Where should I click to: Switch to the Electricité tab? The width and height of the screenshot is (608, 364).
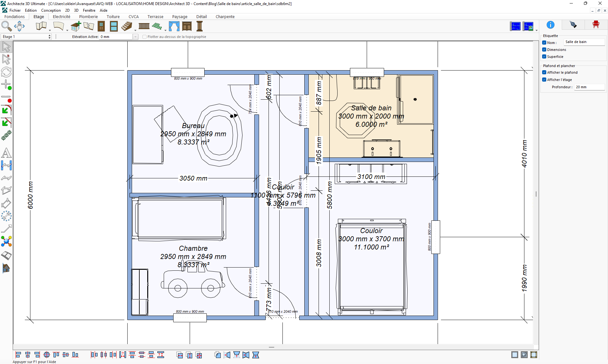pos(61,17)
